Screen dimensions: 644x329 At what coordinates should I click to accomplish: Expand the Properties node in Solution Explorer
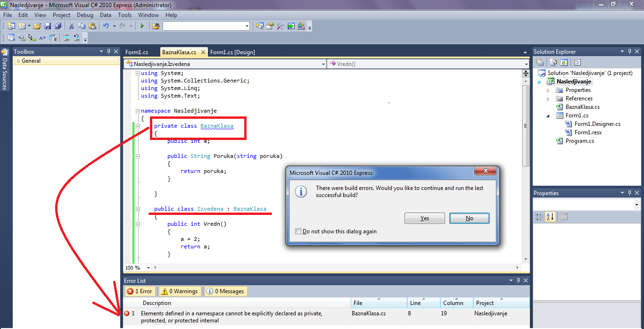tap(548, 90)
